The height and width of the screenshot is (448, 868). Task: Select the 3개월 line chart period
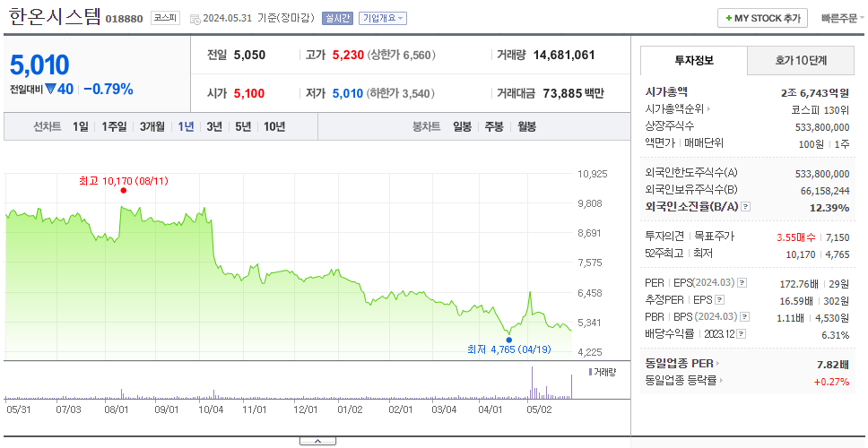[x=152, y=126]
